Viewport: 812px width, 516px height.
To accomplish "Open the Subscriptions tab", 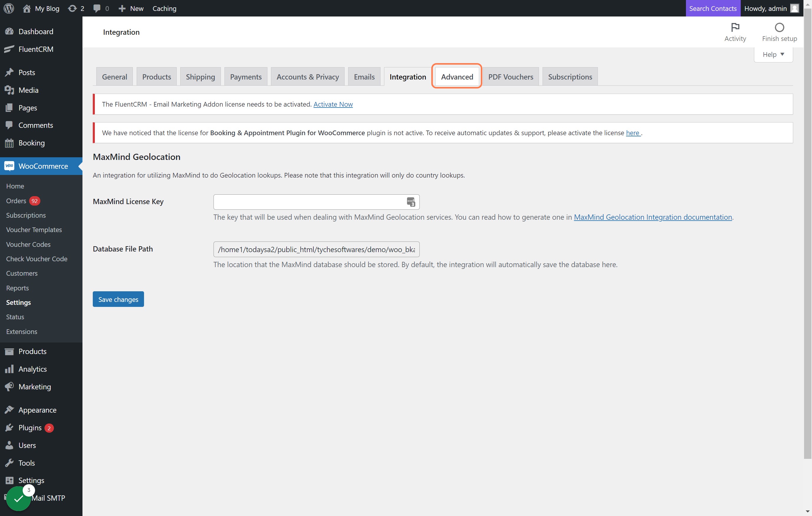I will pos(570,77).
